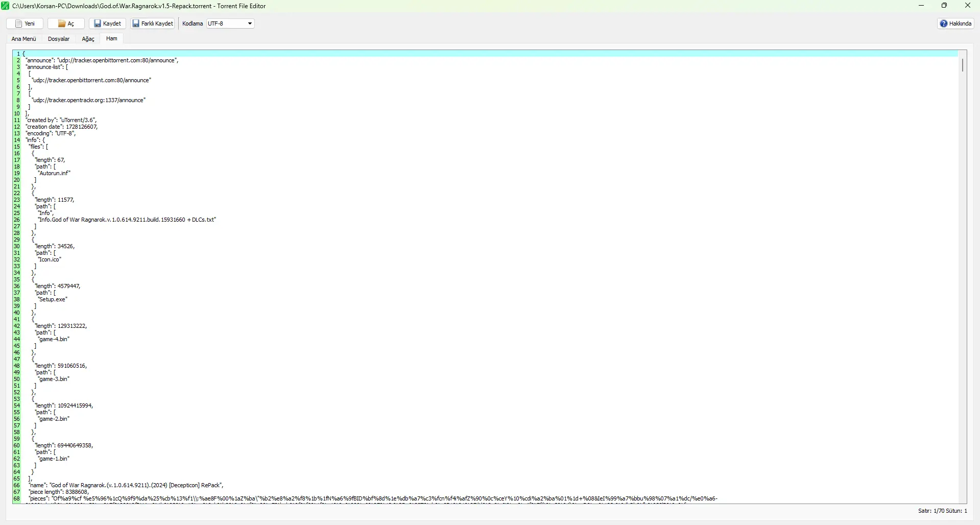Click the "length": 10924415994 line
Viewport: 980px width, 525px height.
tap(64, 405)
